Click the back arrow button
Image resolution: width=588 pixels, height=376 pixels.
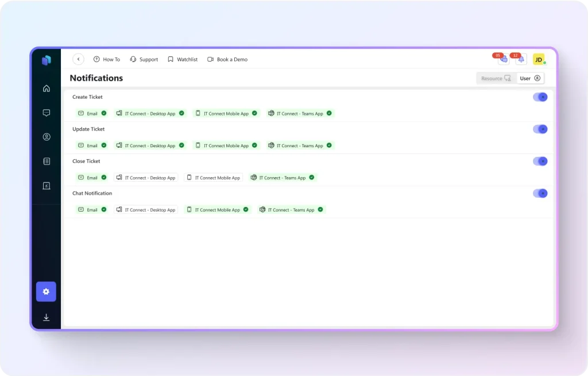point(79,59)
